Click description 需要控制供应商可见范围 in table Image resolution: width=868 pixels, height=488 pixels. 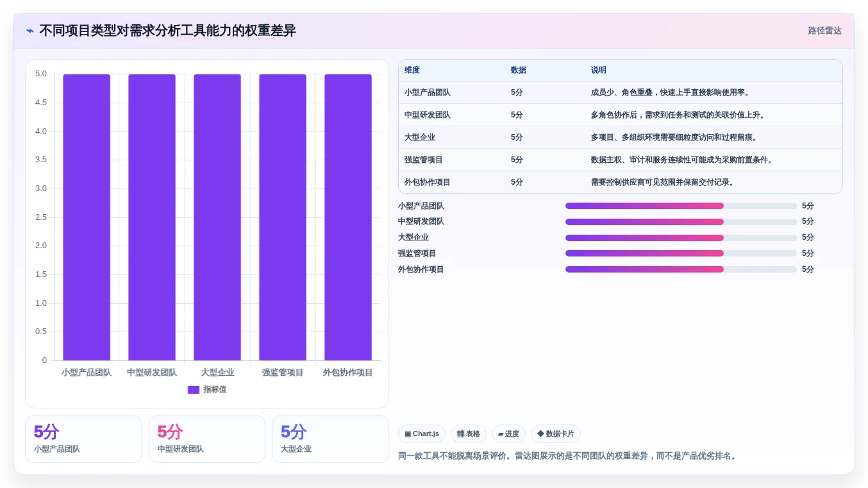click(663, 182)
